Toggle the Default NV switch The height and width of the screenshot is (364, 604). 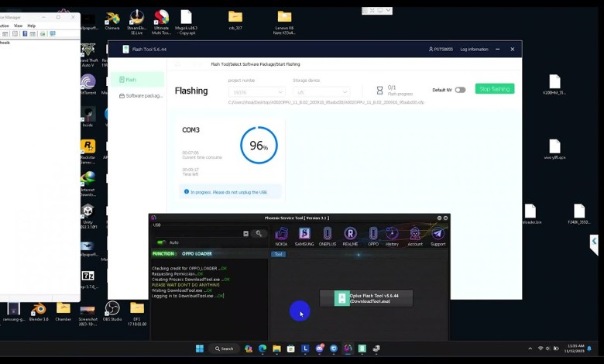(x=460, y=90)
